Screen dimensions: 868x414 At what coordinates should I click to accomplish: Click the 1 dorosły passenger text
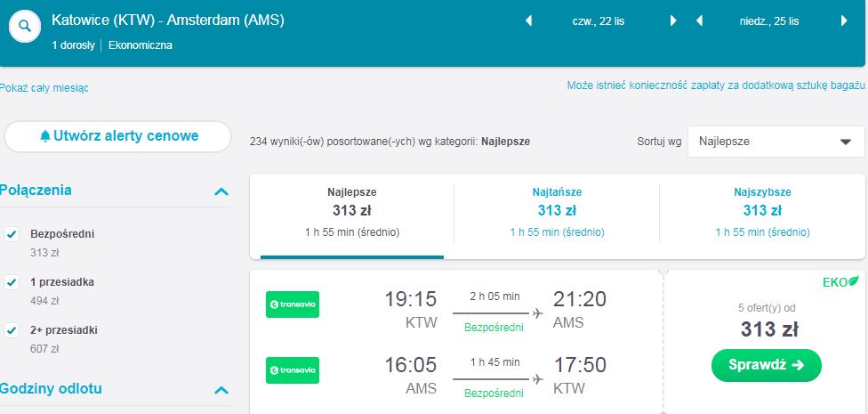73,45
